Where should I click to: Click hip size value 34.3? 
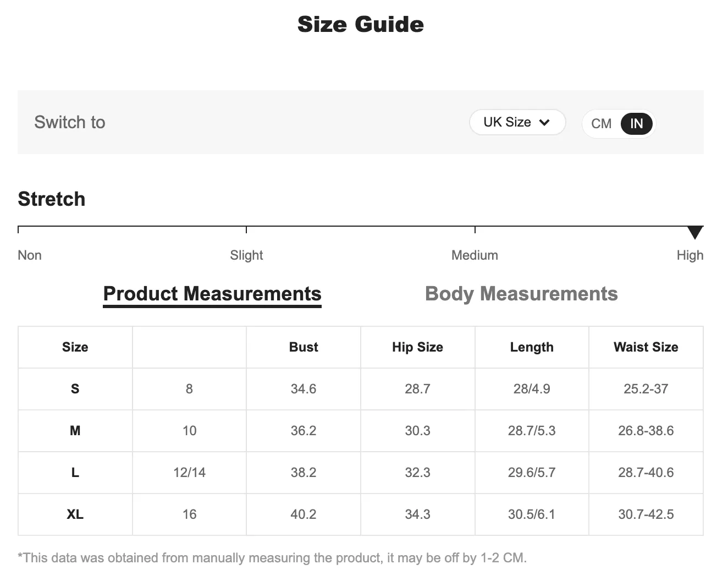pos(417,514)
